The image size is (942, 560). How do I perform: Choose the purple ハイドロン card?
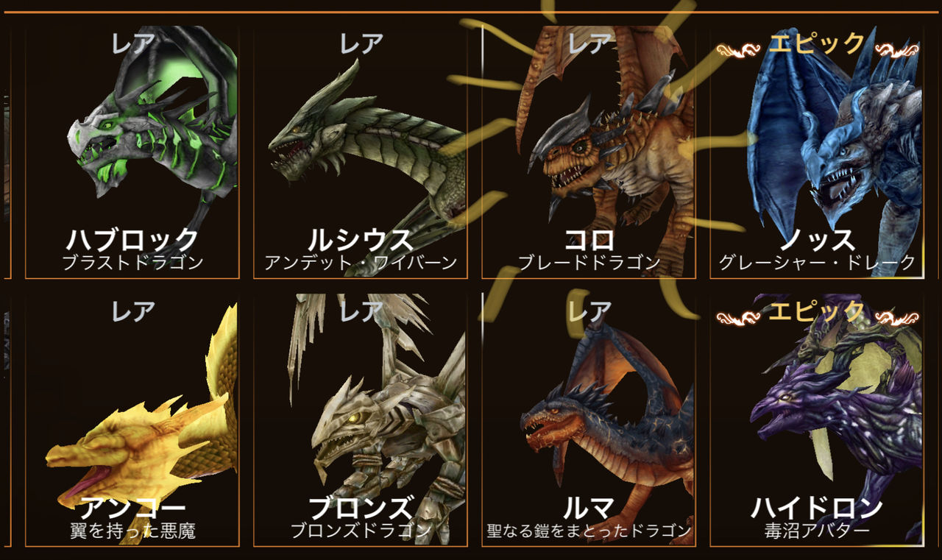coord(817,419)
